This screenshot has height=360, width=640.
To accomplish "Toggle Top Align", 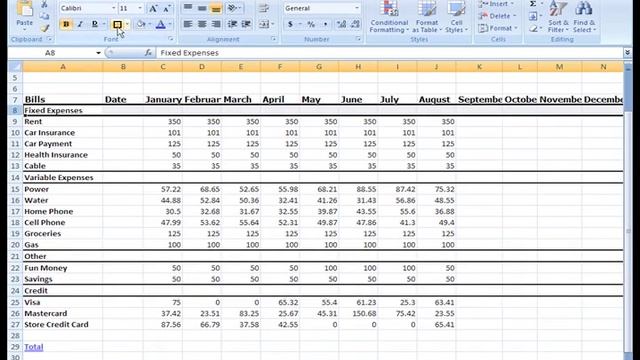I will (188, 8).
